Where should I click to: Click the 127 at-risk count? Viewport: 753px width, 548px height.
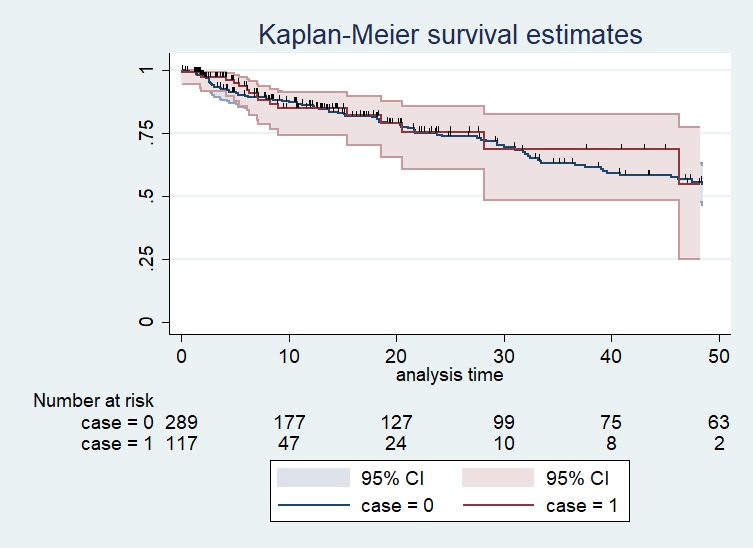point(397,421)
